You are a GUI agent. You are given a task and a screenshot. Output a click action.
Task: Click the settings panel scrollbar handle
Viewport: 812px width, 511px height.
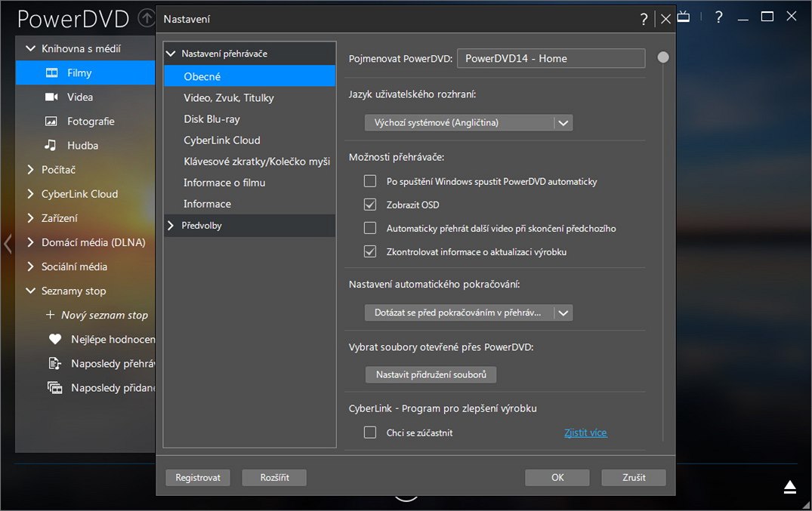663,57
